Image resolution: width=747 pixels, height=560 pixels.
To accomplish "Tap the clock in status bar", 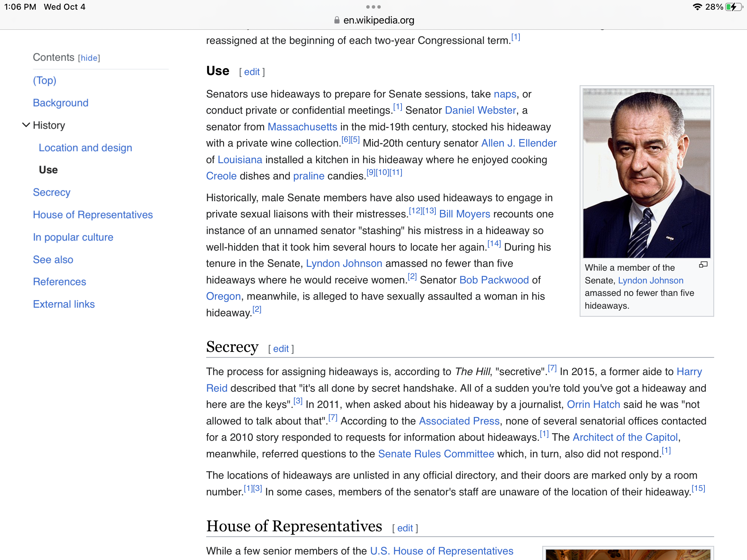I will 20,7.
